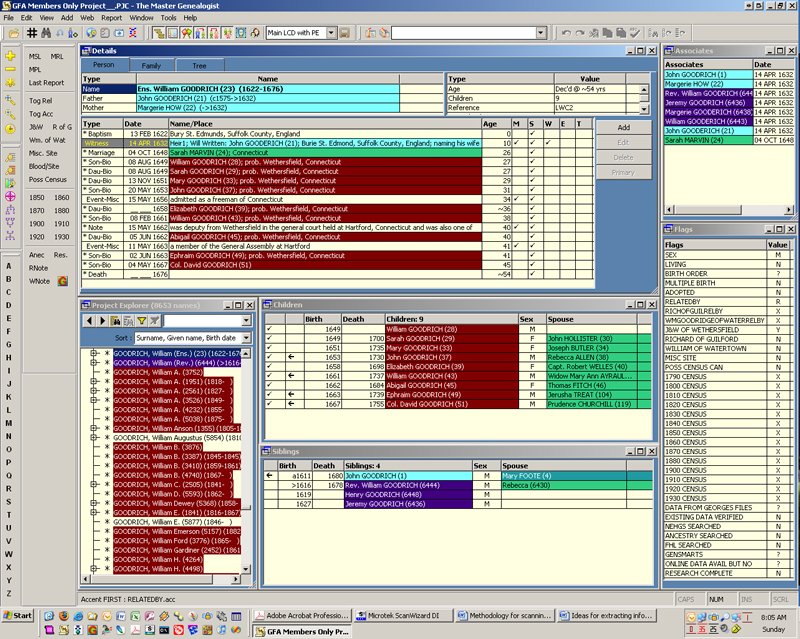Toggle M checkmark on the Witness row
Viewport: 800px width, 639px height.
[516, 143]
